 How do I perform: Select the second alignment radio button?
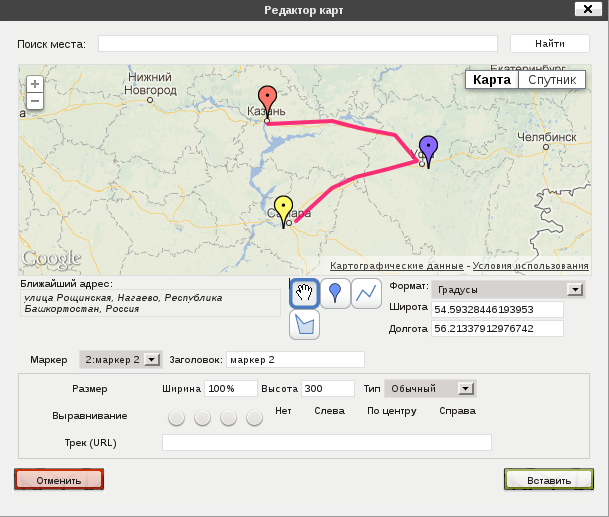pyautogui.click(x=203, y=418)
